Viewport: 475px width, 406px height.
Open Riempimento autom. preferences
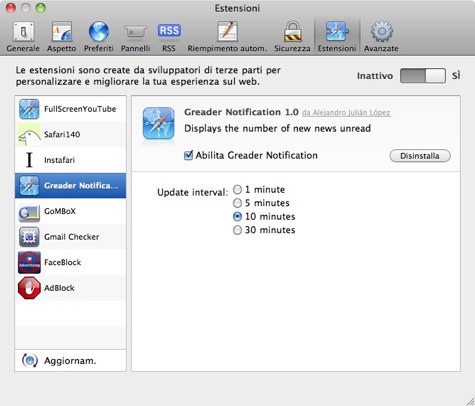(227, 37)
